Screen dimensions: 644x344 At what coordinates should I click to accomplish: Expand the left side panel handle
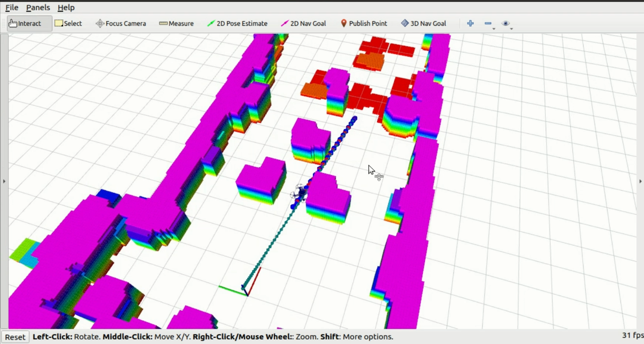(4, 181)
